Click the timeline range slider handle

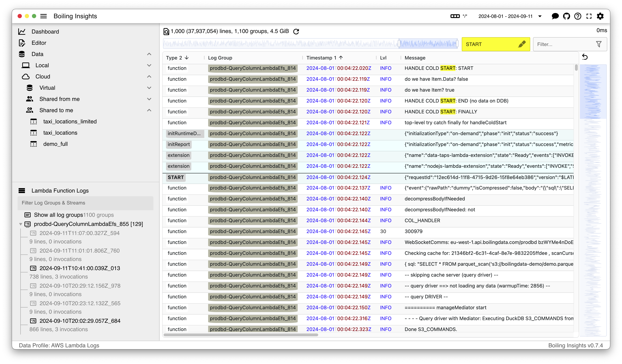399,44
